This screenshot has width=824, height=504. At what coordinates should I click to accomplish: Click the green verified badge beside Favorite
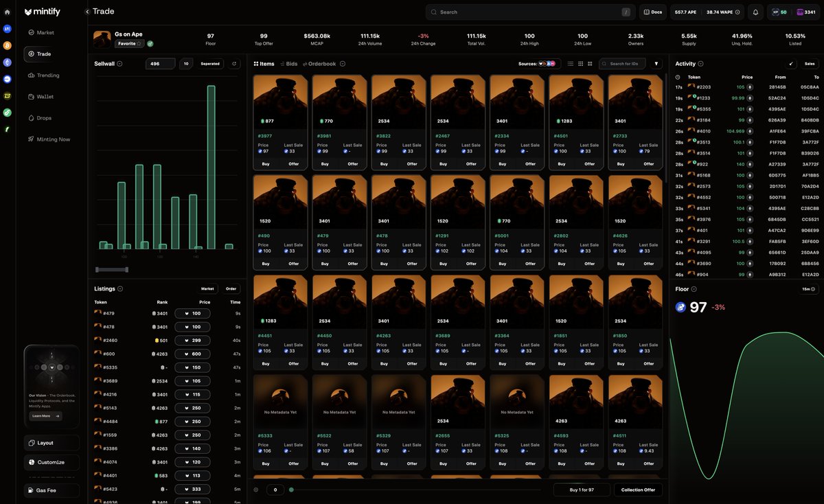click(150, 43)
